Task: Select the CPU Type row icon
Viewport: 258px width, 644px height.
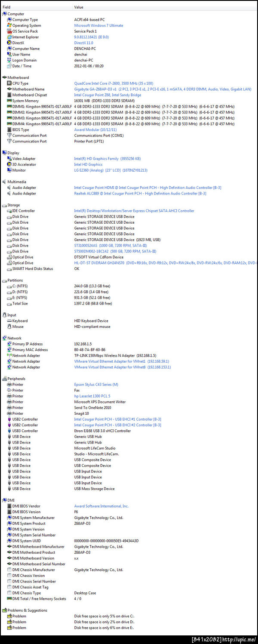Action: click(x=9, y=83)
